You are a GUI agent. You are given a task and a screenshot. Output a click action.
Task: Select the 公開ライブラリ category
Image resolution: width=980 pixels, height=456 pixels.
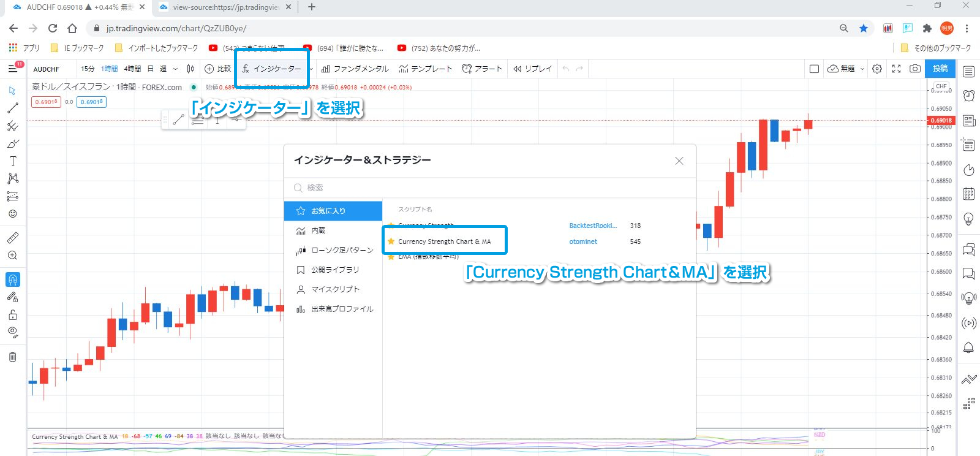click(x=333, y=270)
